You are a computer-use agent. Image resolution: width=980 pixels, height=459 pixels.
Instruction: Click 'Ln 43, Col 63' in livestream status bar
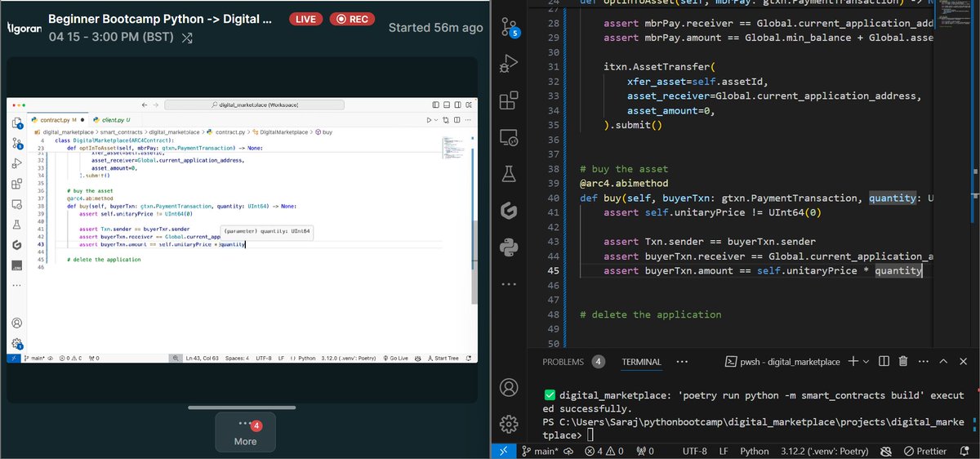click(x=203, y=358)
